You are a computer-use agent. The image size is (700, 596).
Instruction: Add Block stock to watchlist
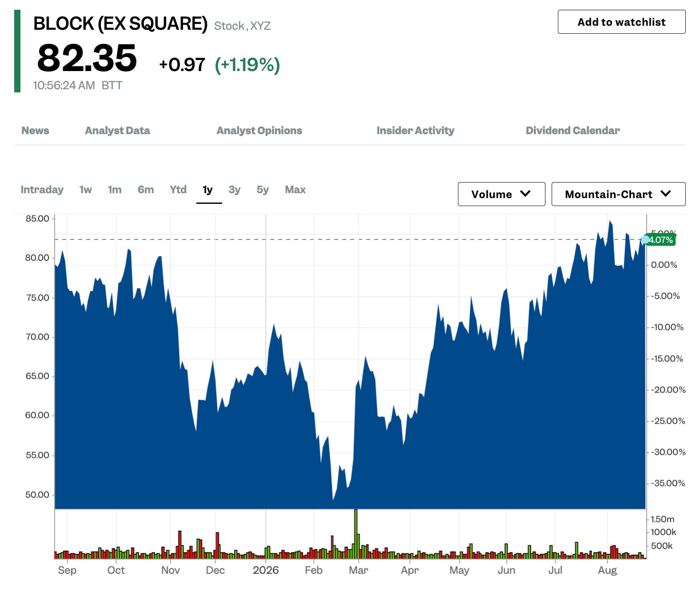[x=621, y=22]
